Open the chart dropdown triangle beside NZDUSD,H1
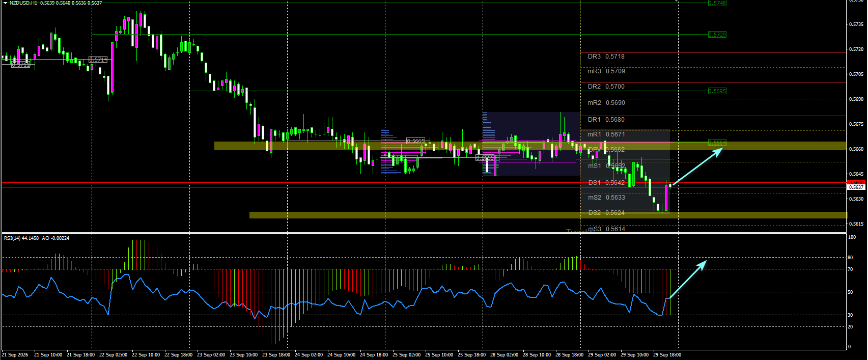 5,3
